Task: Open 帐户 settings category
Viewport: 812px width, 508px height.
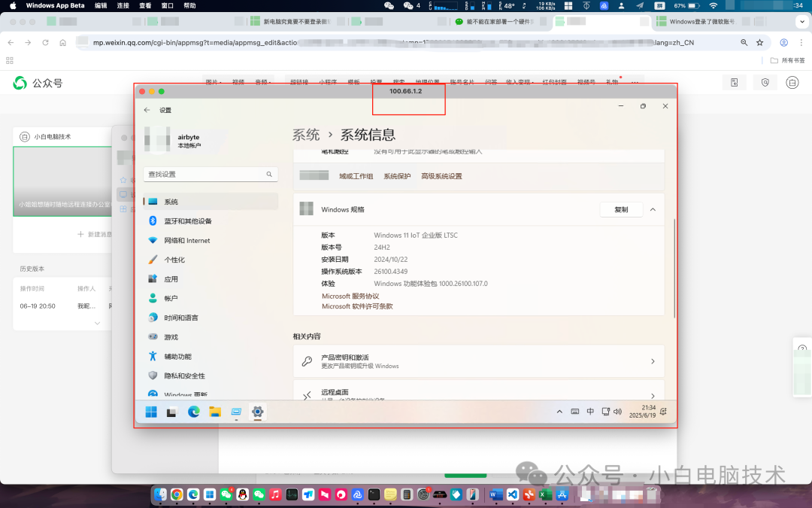Action: (x=211, y=299)
